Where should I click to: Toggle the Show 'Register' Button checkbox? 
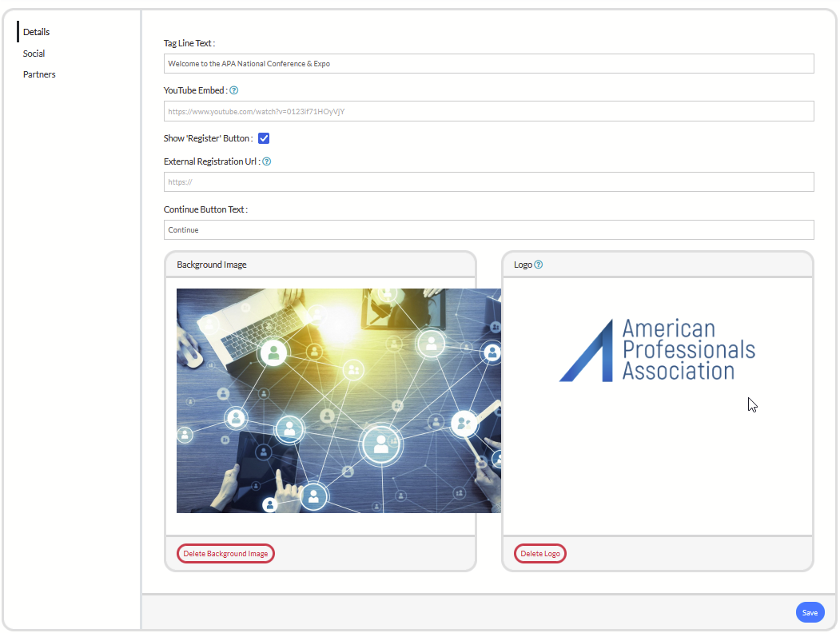pyautogui.click(x=264, y=138)
